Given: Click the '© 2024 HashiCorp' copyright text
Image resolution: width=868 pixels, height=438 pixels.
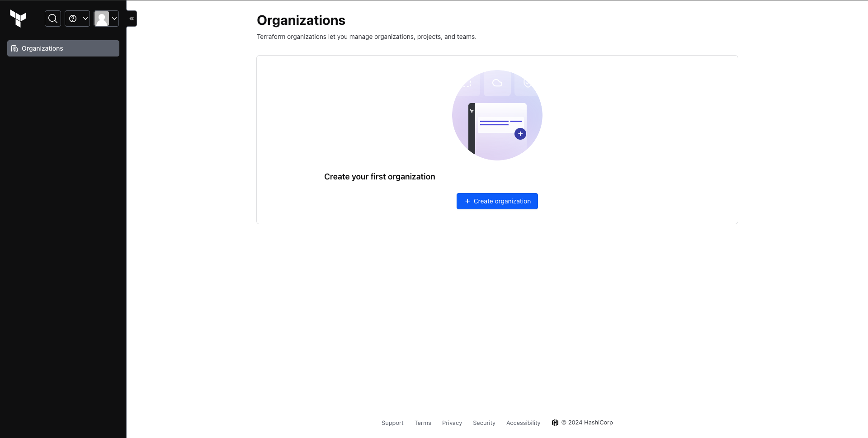Looking at the screenshot, I should pyautogui.click(x=587, y=423).
